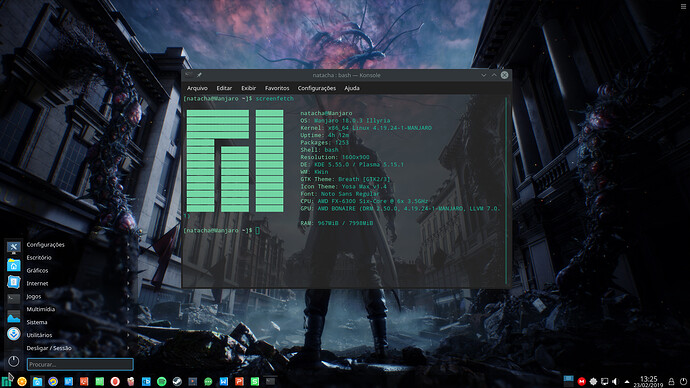Open the clock showing 13:25
This screenshot has height=388, width=690.
649,381
